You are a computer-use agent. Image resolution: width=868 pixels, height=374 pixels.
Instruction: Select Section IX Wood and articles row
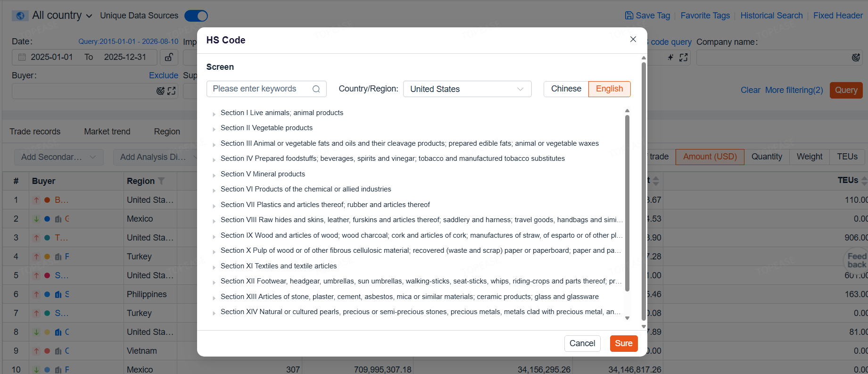[422, 235]
